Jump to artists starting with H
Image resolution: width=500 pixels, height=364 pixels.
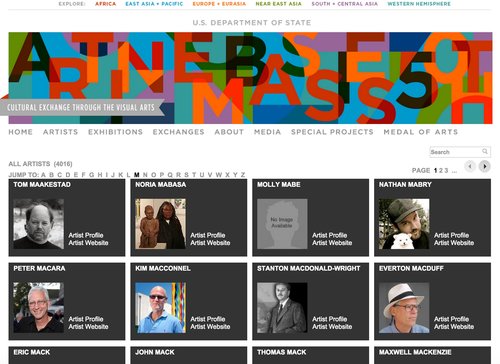[x=99, y=175]
